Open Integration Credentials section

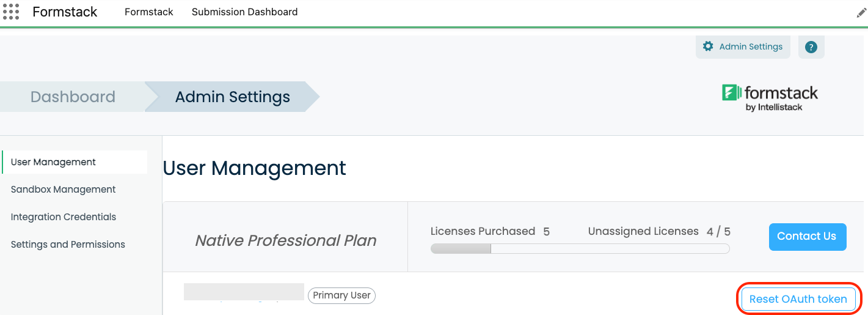point(63,217)
